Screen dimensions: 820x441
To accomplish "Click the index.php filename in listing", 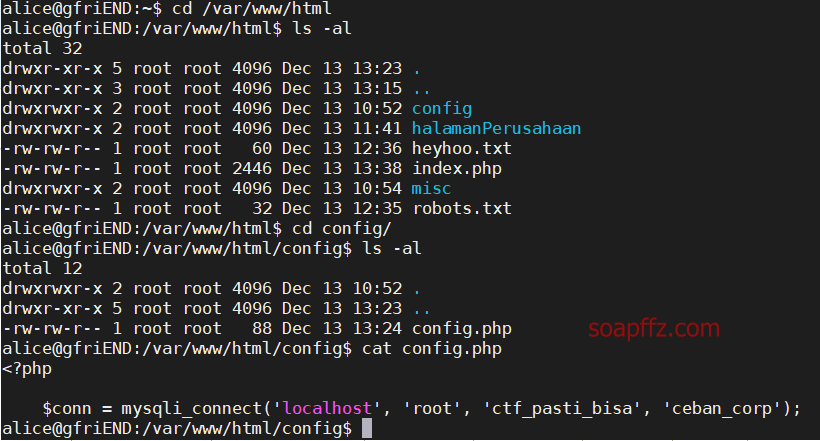I will [457, 169].
